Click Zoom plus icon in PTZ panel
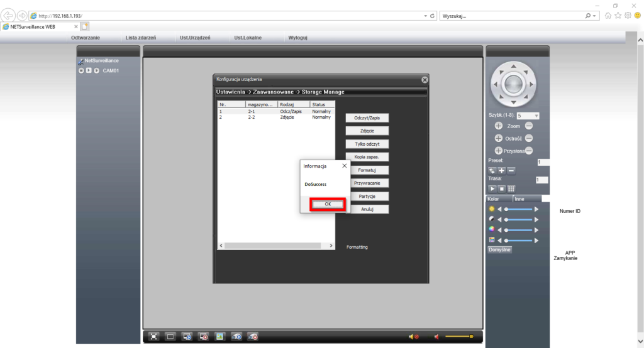This screenshot has width=644, height=348. [499, 126]
